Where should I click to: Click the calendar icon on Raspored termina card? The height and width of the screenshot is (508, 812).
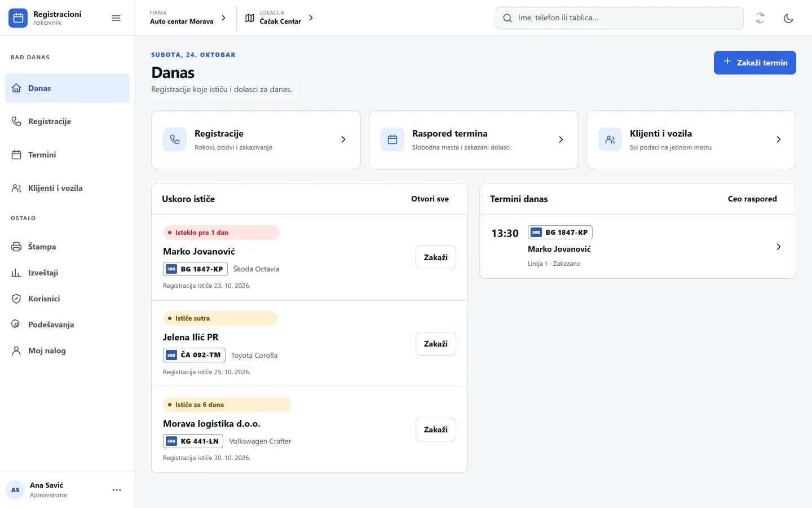click(392, 139)
